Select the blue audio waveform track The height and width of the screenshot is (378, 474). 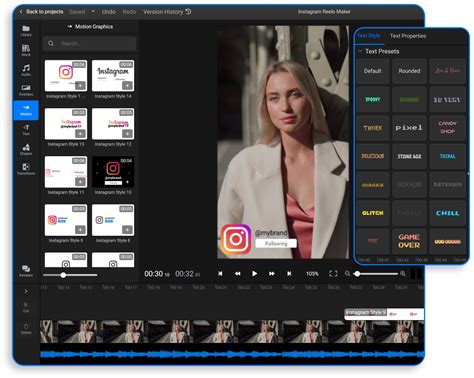click(x=232, y=354)
